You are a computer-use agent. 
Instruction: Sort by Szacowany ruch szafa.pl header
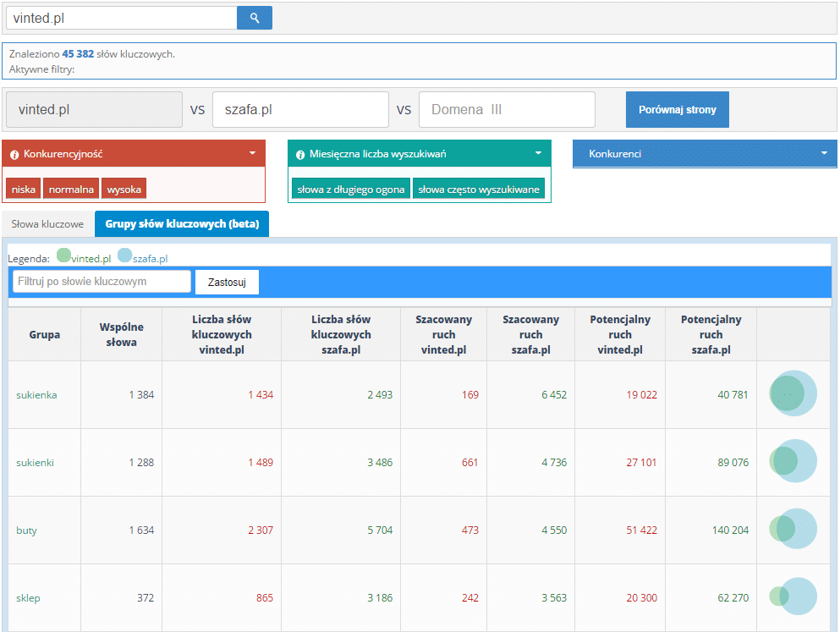click(x=531, y=334)
